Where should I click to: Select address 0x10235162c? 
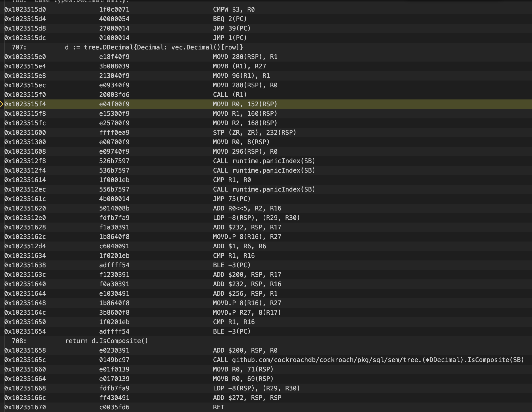pos(25,237)
